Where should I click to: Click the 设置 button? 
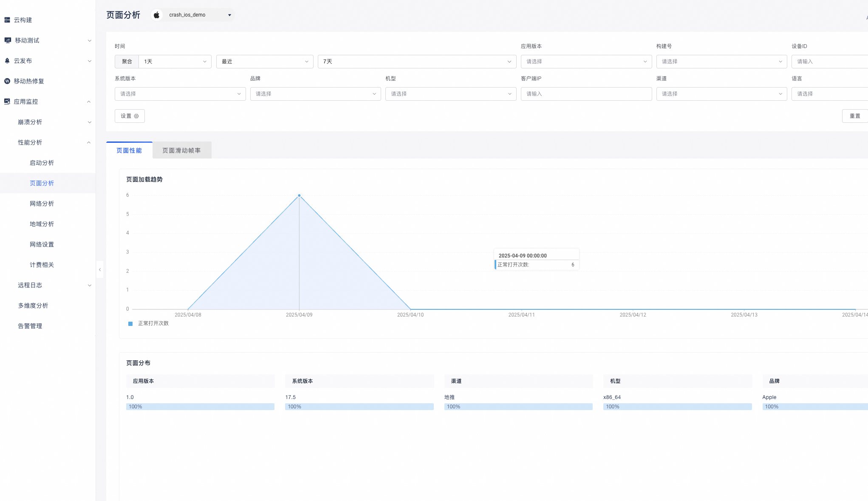pos(130,116)
